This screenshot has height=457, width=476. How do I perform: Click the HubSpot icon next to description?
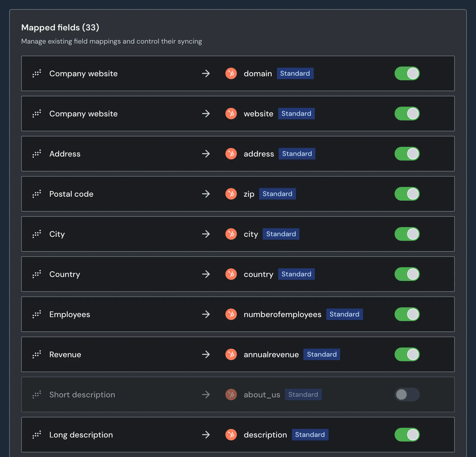click(231, 435)
